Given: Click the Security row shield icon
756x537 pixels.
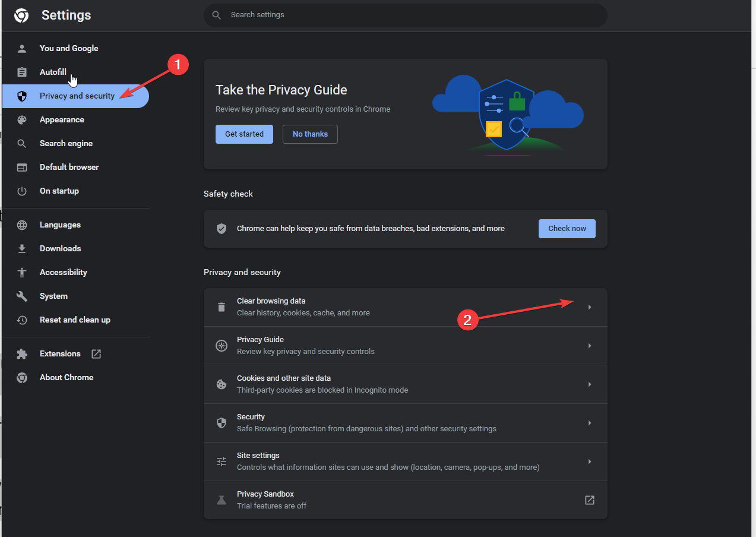Looking at the screenshot, I should click(x=222, y=423).
